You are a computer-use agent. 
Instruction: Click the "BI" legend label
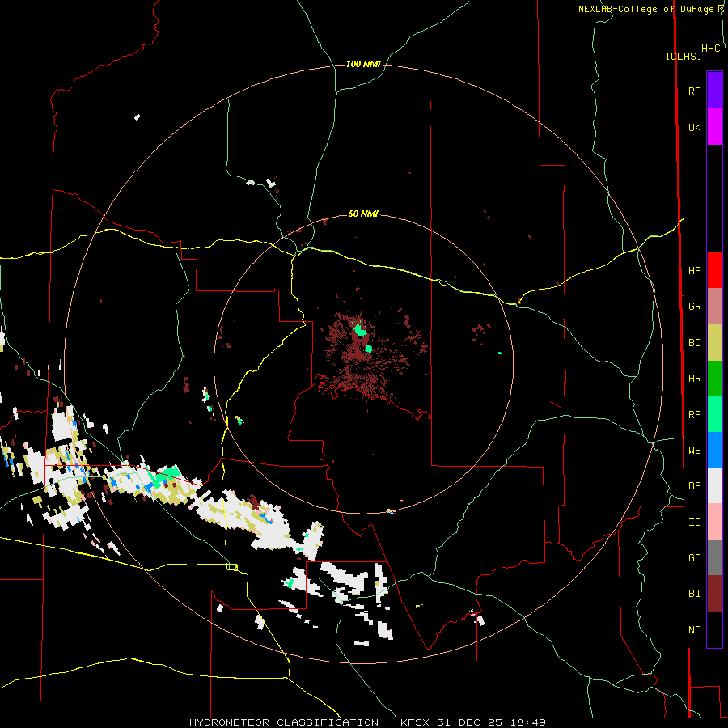(694, 594)
